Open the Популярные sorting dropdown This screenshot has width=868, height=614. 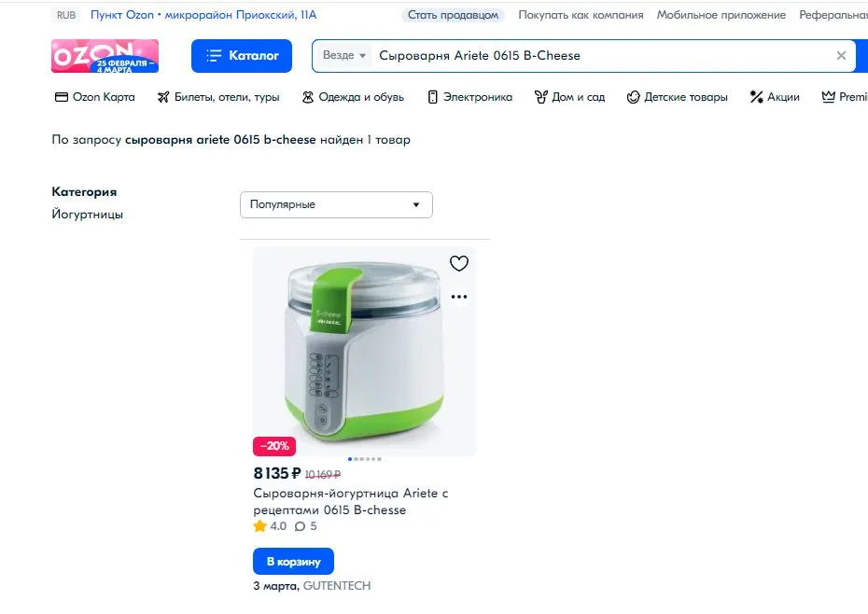[x=336, y=204]
